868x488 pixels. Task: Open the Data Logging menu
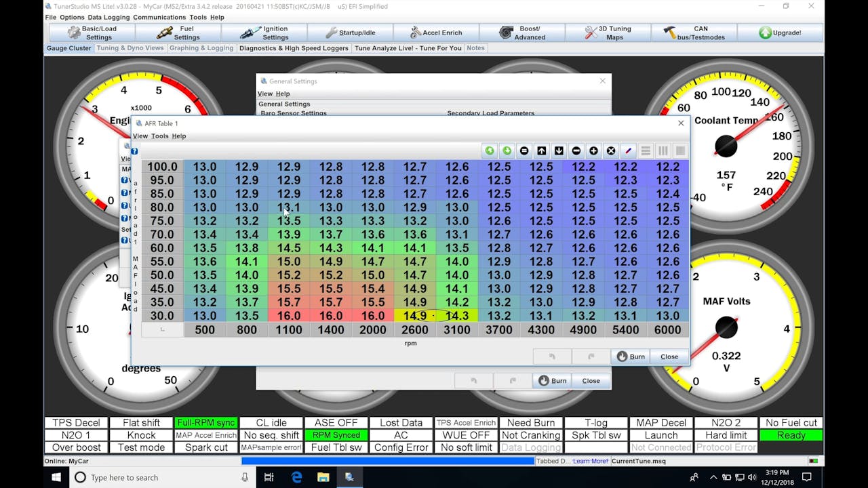click(x=108, y=17)
